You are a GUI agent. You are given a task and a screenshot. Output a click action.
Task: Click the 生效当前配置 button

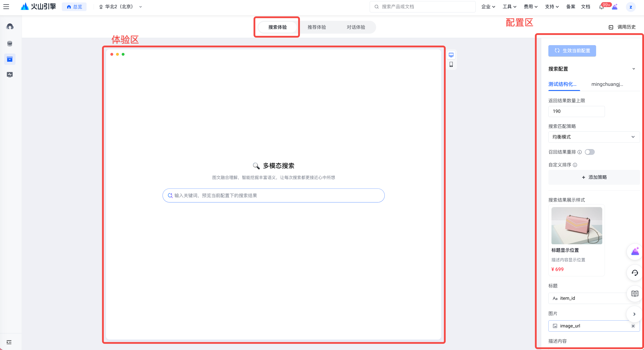pos(572,51)
